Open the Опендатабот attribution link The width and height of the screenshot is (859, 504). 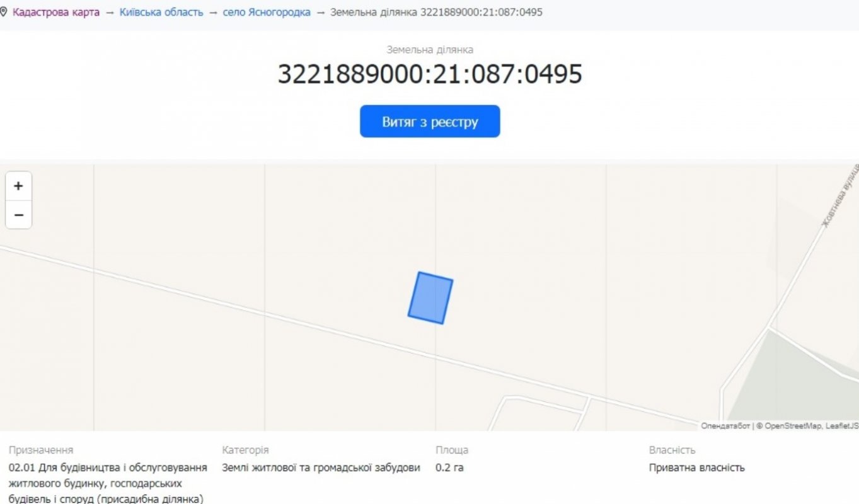coord(725,427)
